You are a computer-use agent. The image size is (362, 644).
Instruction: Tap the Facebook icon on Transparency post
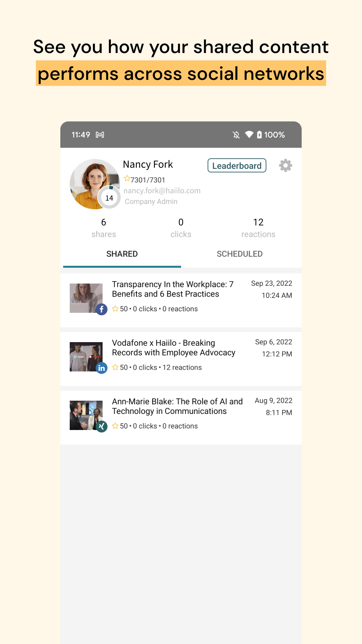tap(102, 309)
